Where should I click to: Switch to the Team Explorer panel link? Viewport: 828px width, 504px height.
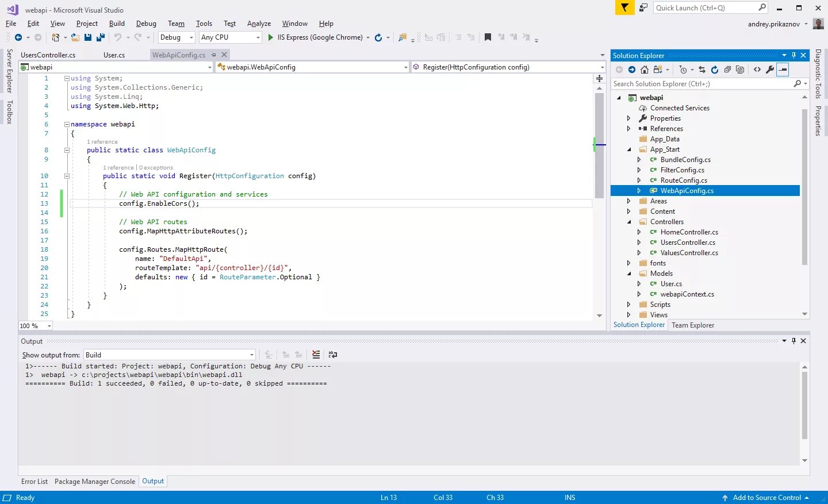pyautogui.click(x=692, y=325)
